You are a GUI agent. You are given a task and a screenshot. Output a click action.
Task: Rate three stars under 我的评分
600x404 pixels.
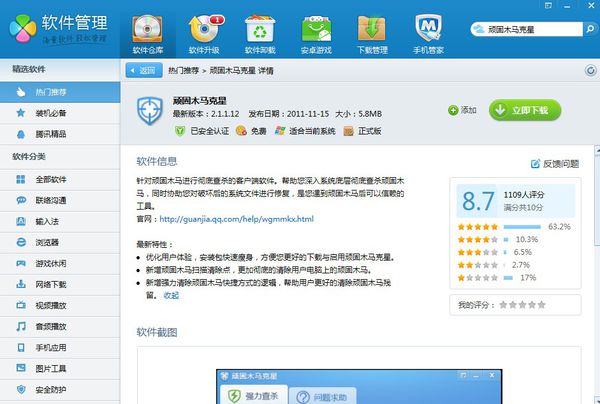click(x=522, y=305)
